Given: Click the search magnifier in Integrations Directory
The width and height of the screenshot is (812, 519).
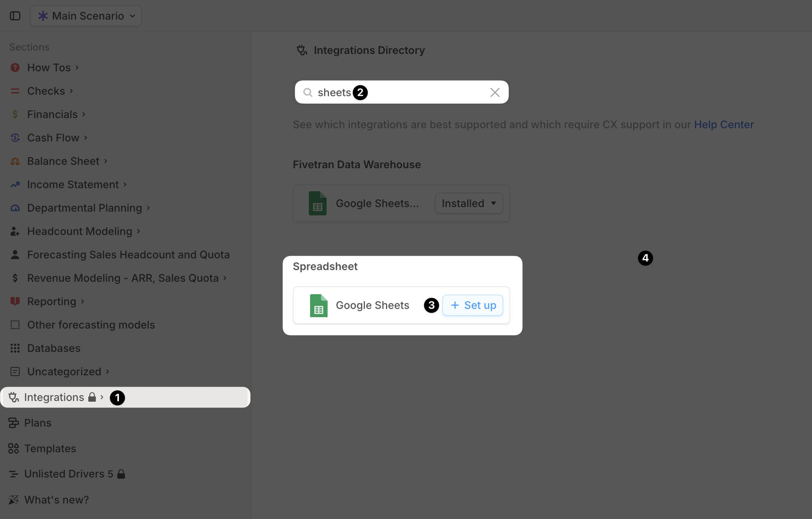Looking at the screenshot, I should point(308,92).
